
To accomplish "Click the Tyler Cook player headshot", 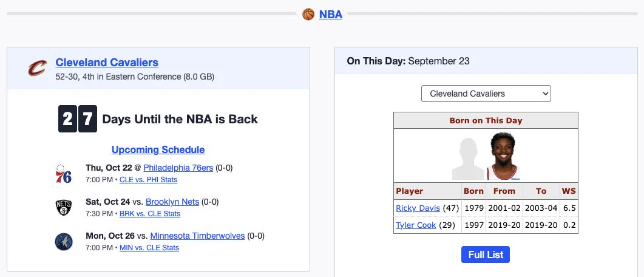I will (503, 156).
